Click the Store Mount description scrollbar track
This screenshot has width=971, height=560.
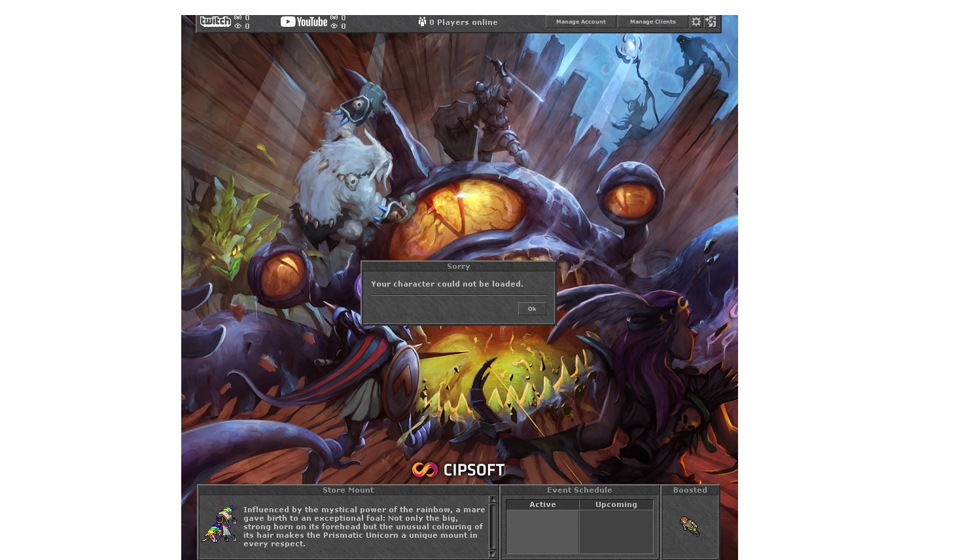pyautogui.click(x=493, y=527)
